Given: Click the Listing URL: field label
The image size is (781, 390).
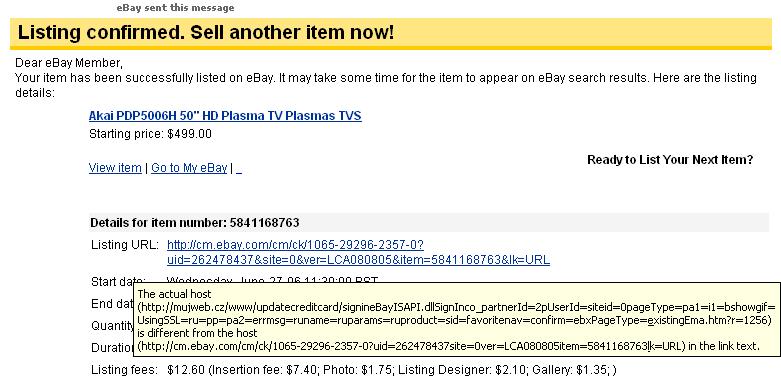Looking at the screenshot, I should tap(125, 245).
